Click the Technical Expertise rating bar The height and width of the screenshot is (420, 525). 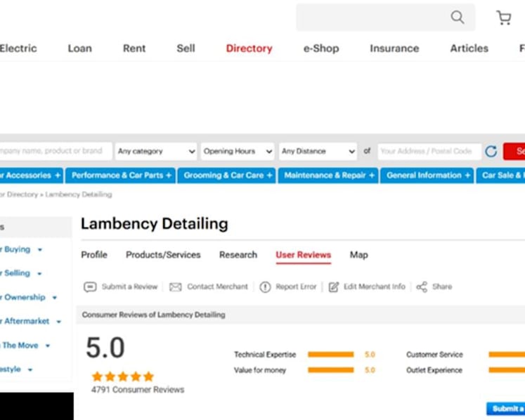pyautogui.click(x=331, y=355)
